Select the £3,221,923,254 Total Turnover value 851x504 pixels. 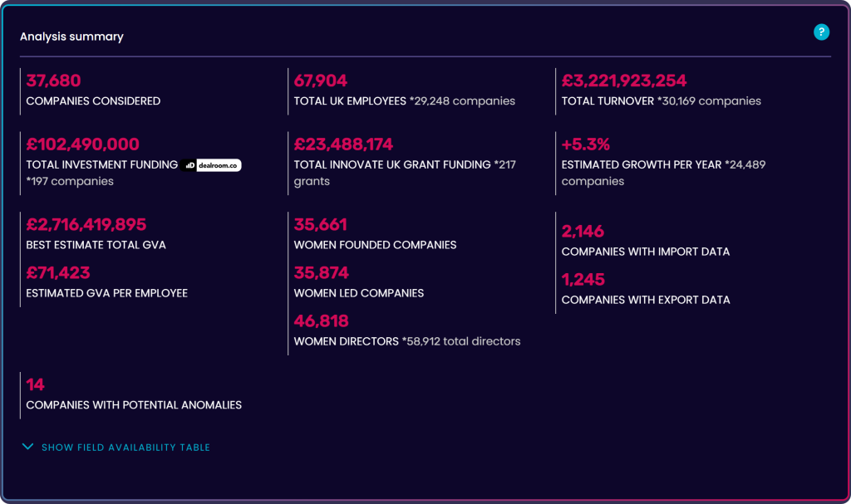pyautogui.click(x=624, y=81)
